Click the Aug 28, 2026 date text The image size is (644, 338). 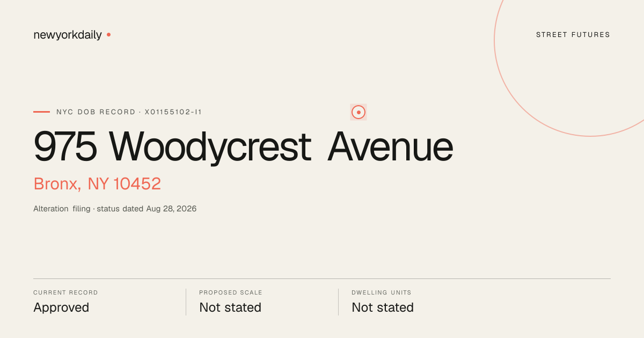171,209
